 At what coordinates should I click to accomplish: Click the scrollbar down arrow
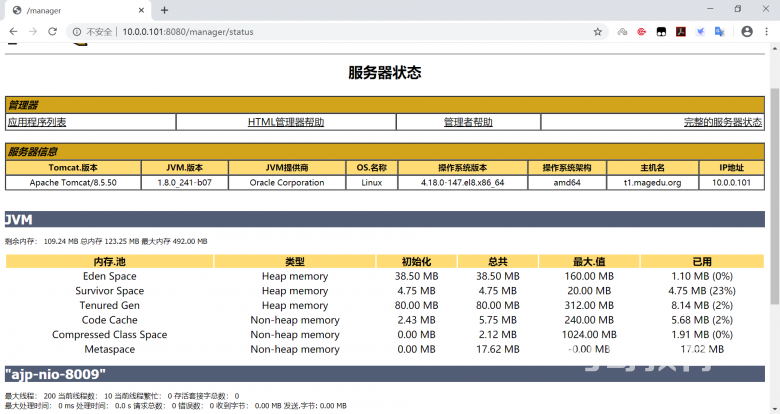pos(775,408)
